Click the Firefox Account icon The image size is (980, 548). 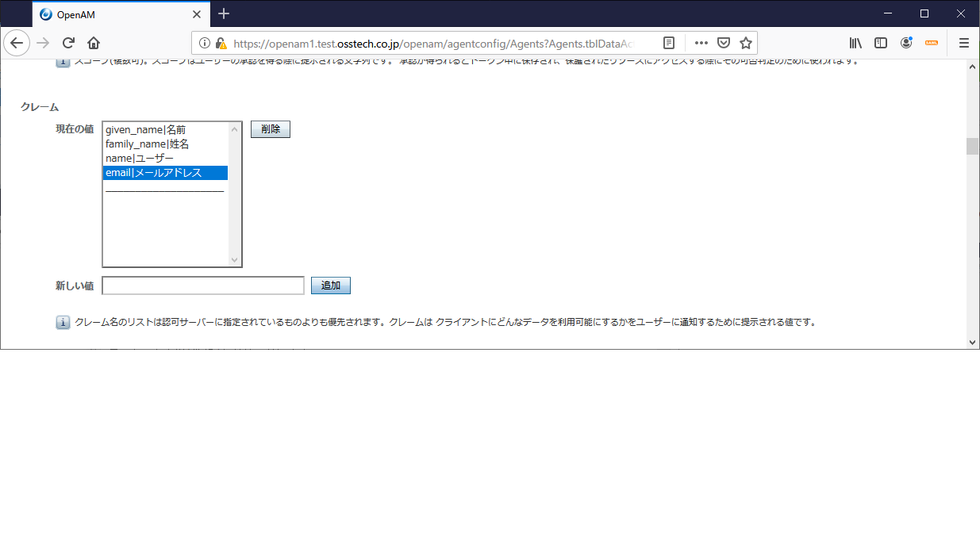coord(906,43)
